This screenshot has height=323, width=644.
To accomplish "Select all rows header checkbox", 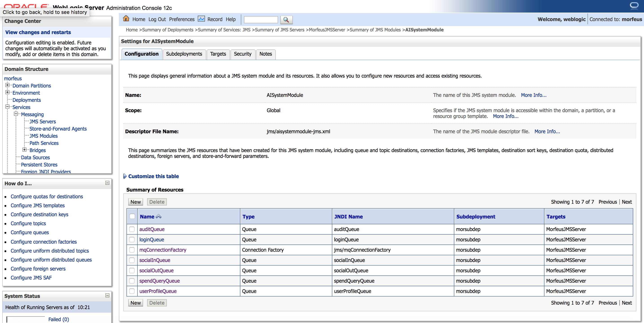I will click(x=132, y=216).
